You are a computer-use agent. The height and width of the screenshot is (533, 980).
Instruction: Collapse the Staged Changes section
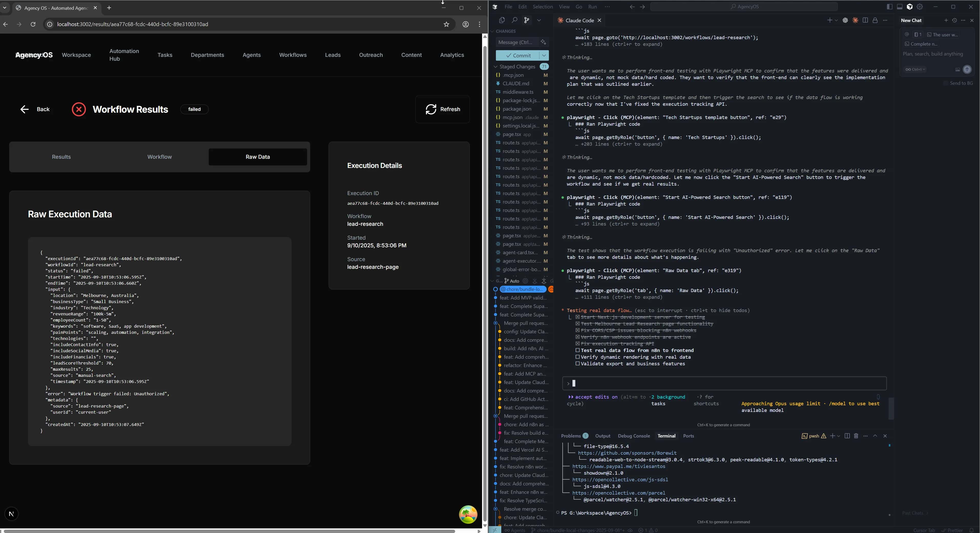[496, 67]
